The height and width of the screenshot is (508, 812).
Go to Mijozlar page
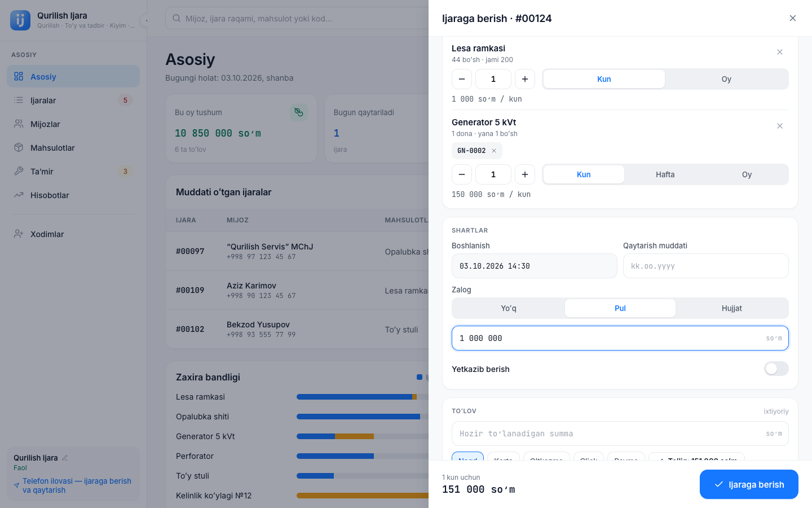point(73,124)
